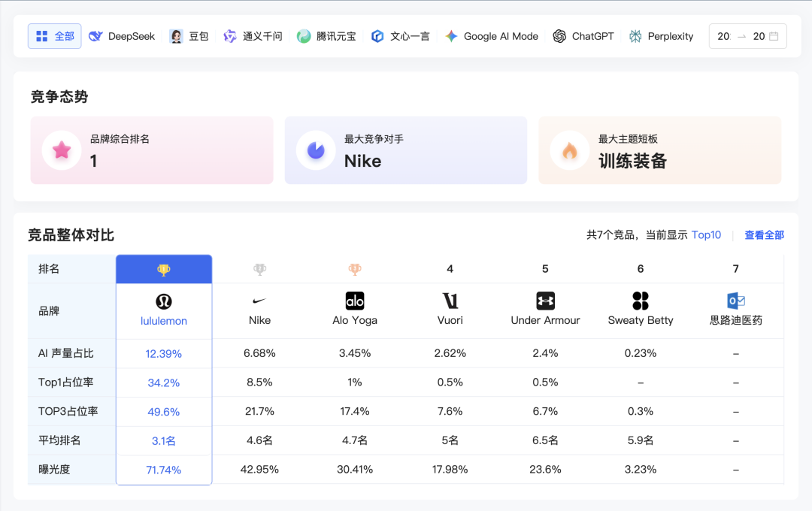
Task: Click the 通义千问 logo icon
Action: pyautogui.click(x=229, y=36)
